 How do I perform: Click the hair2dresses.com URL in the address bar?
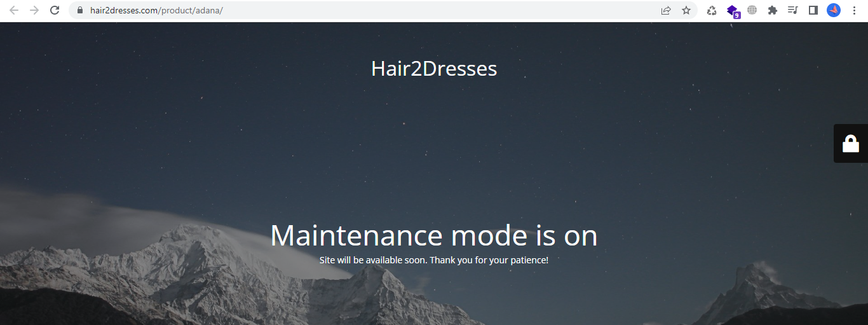pyautogui.click(x=156, y=11)
